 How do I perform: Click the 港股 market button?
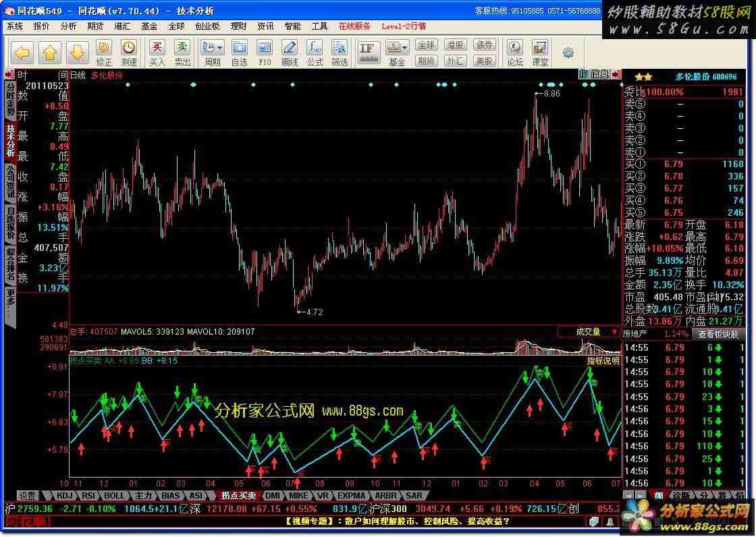tap(455, 45)
